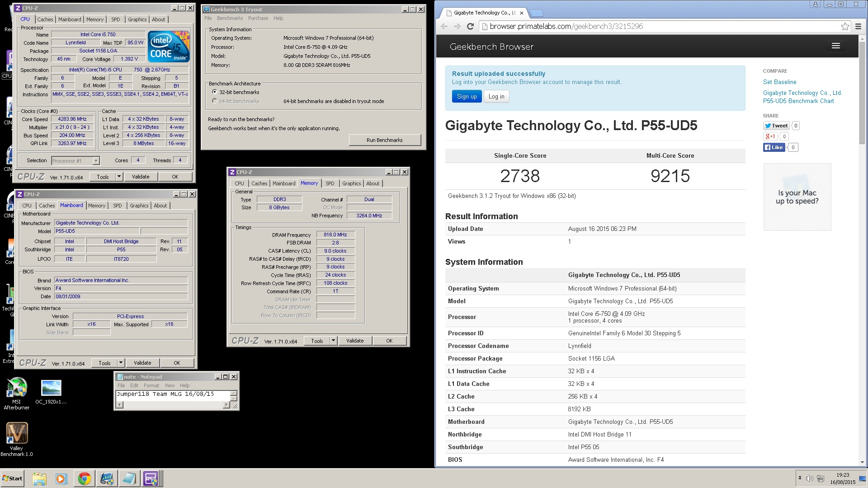Open Valley Benchmark 1.0 desktop icon
Viewport: 868px width, 488px height.
(17, 439)
